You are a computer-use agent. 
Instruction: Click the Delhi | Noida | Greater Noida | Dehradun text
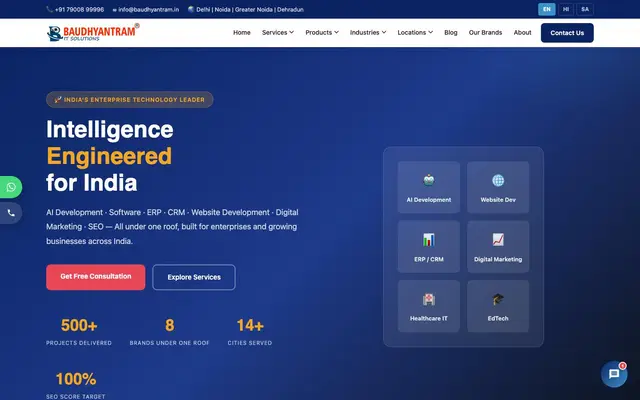click(250, 9)
